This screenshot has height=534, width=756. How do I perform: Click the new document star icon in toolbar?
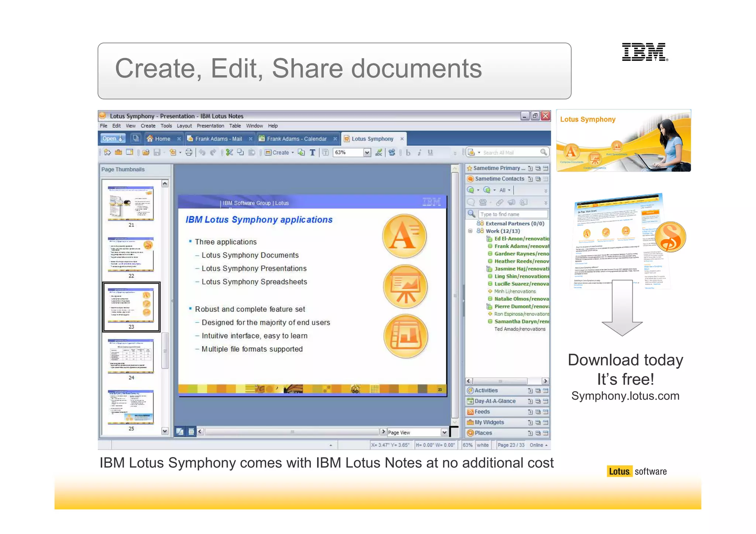(x=107, y=152)
